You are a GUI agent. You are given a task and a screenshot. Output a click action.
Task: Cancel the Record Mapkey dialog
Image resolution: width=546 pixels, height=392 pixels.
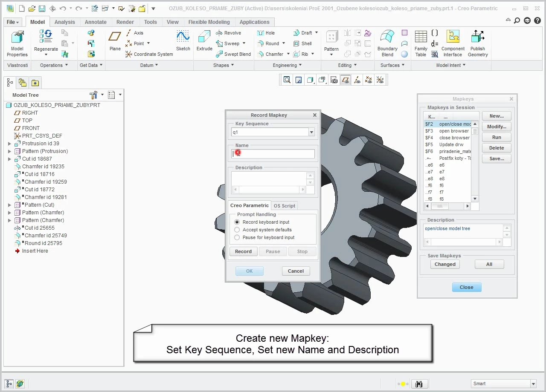pyautogui.click(x=296, y=271)
